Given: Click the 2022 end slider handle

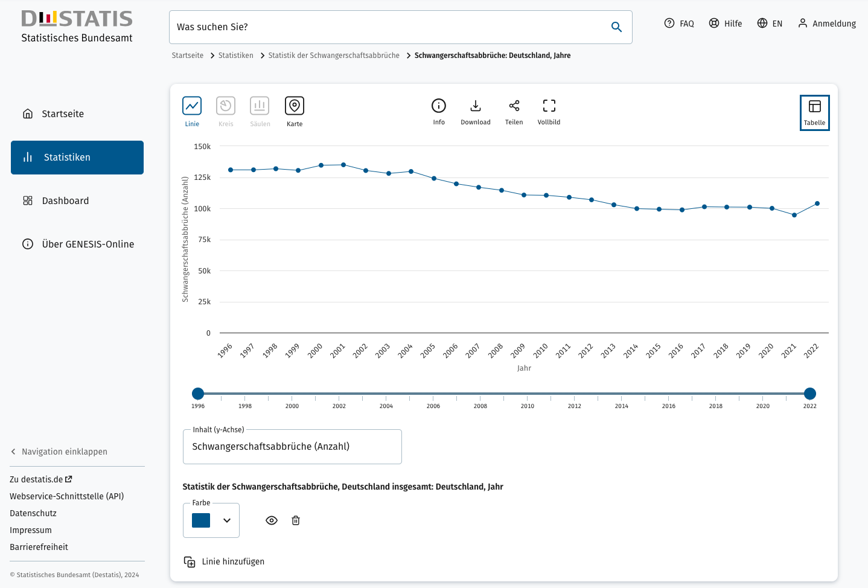Looking at the screenshot, I should [810, 394].
